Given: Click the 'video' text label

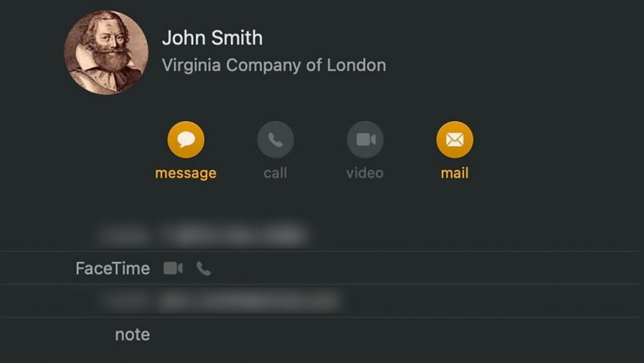Looking at the screenshot, I should click(365, 173).
